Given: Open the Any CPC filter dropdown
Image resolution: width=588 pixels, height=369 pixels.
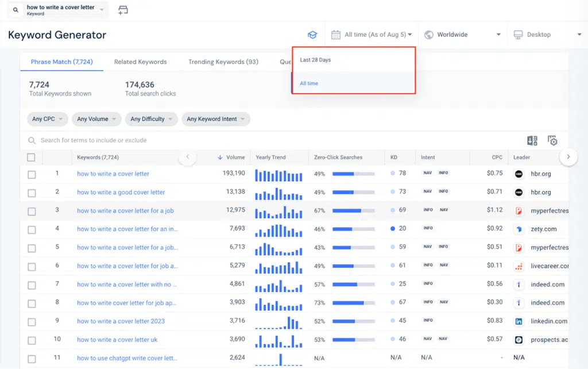Looking at the screenshot, I should [47, 119].
